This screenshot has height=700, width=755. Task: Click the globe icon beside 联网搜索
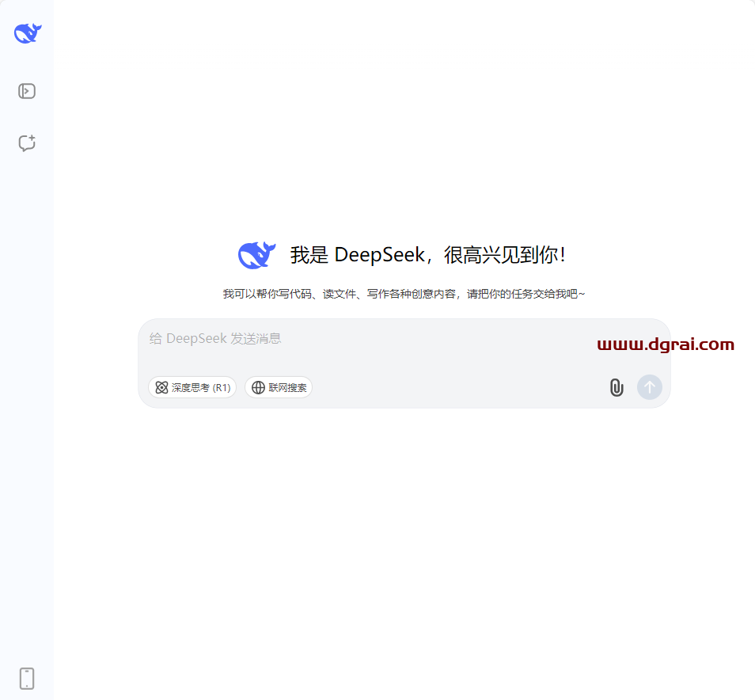pos(258,388)
